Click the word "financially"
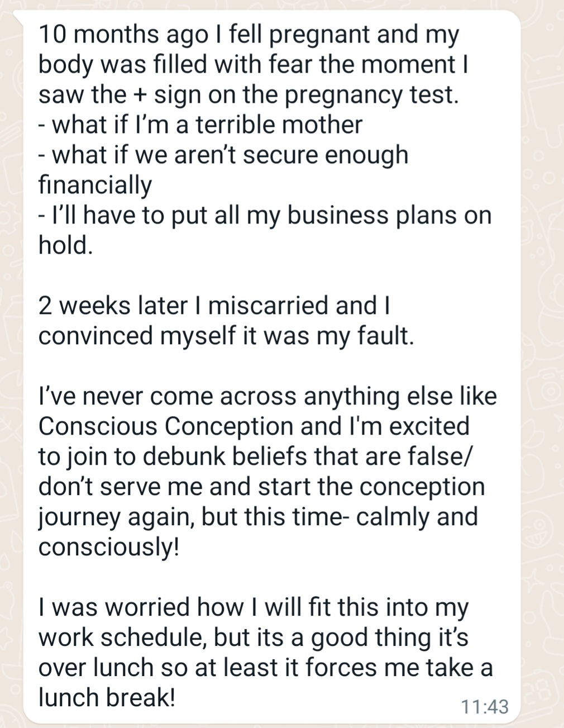The image size is (564, 728). click(x=95, y=185)
